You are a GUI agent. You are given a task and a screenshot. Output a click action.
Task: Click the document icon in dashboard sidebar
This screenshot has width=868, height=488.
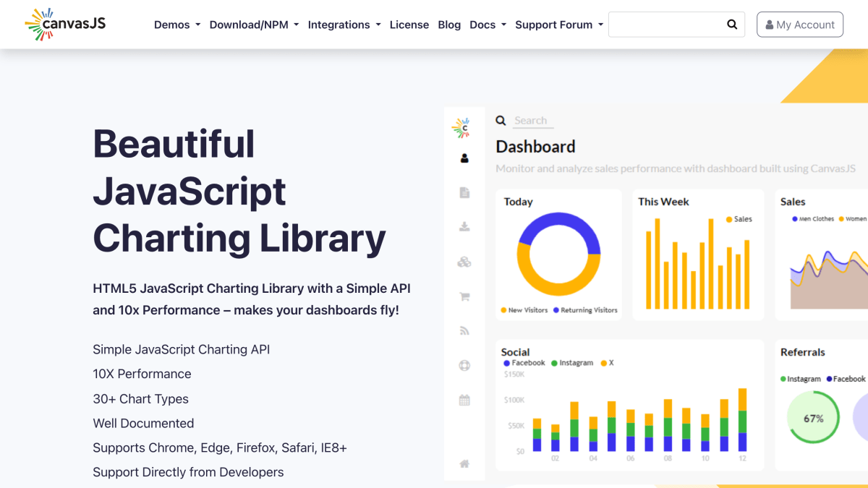[464, 192]
